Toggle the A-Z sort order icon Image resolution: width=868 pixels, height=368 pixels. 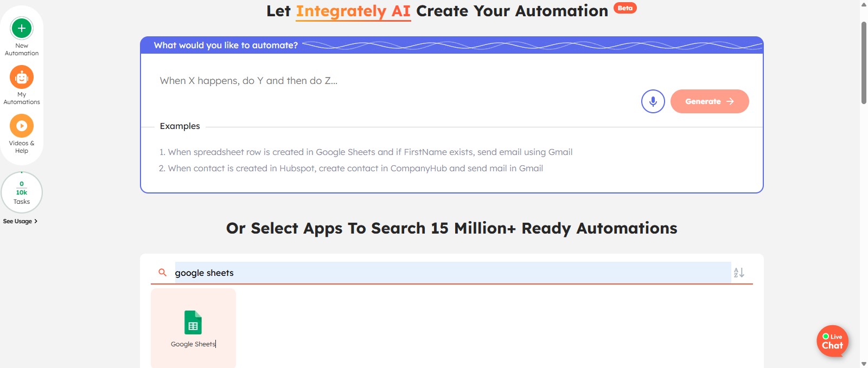point(739,273)
